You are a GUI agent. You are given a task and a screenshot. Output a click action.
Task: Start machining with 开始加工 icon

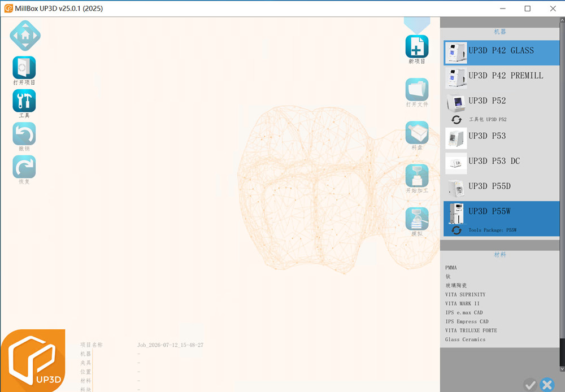pyautogui.click(x=417, y=176)
